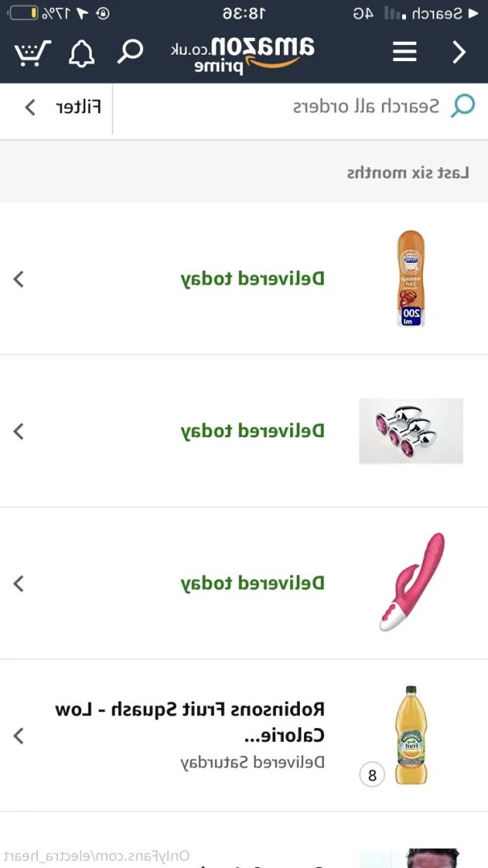Image resolution: width=488 pixels, height=868 pixels.
Task: Select the Robinsons squash bottle thumbnail
Action: coord(411,735)
